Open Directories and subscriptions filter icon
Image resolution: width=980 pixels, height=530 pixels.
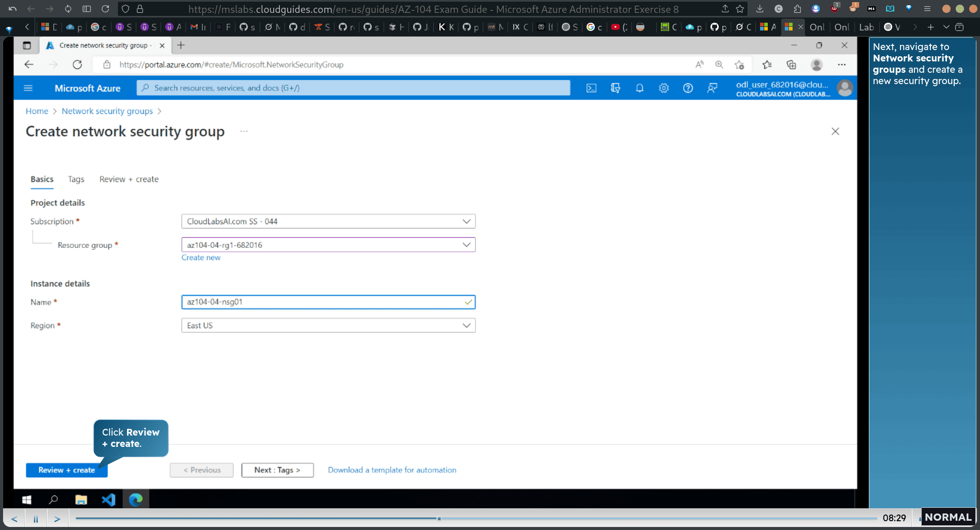point(615,88)
